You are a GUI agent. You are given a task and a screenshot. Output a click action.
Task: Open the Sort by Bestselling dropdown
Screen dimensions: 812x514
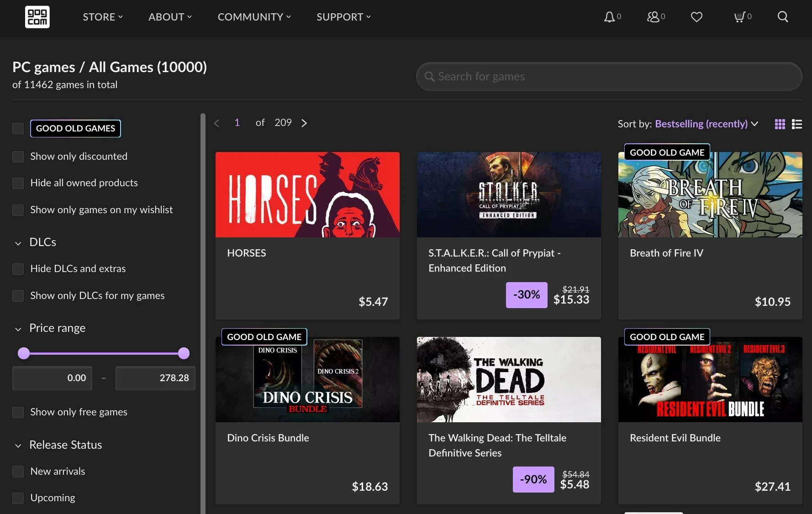[x=706, y=124]
